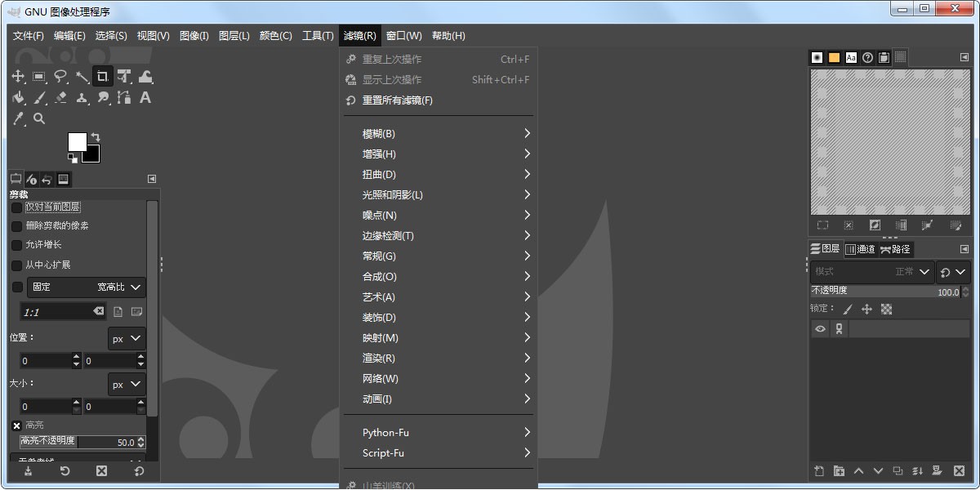Select the Fuzzy Select magic wand tool
980x490 pixels.
click(82, 76)
